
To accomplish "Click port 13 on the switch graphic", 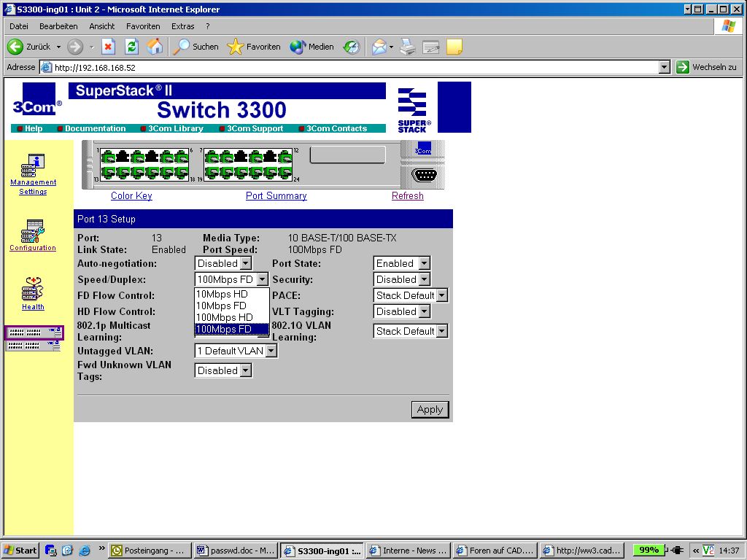I will tap(108, 172).
